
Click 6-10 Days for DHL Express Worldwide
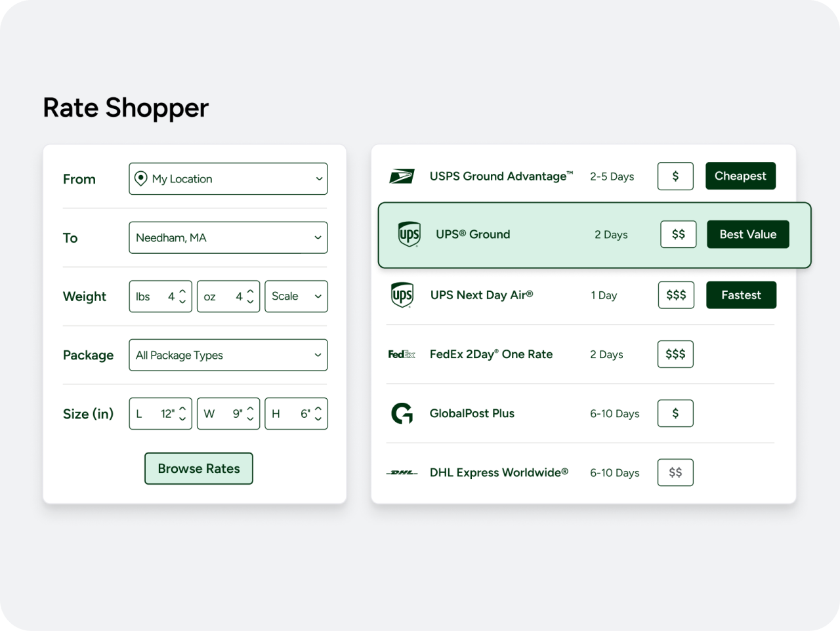614,472
